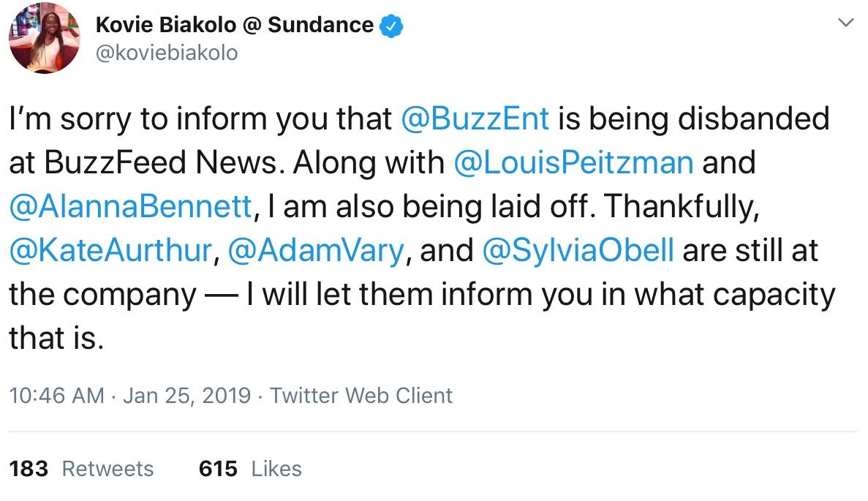Click the @koviebiakolo handle
The height and width of the screenshot is (501, 868).
coord(167,53)
